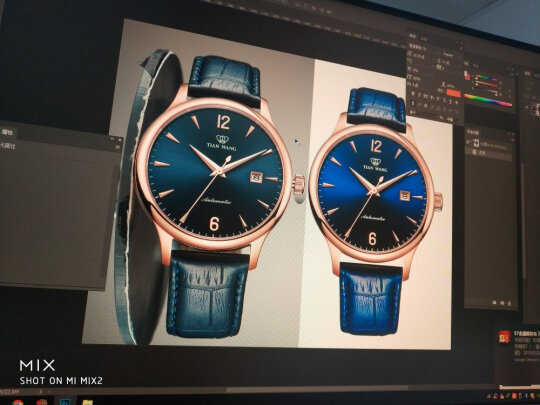The width and height of the screenshot is (540, 405).
Task: Create new document from current state icon
Action: coord(495,302)
